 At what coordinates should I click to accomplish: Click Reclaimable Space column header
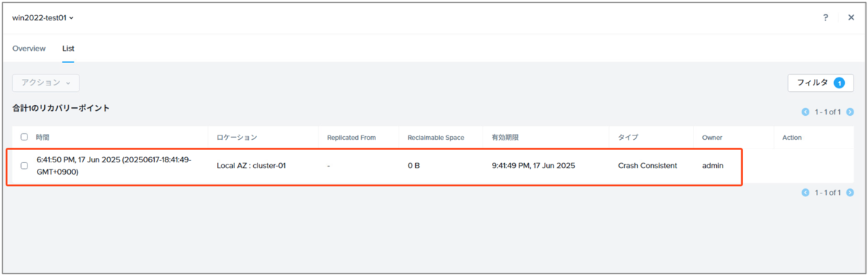[x=435, y=137]
